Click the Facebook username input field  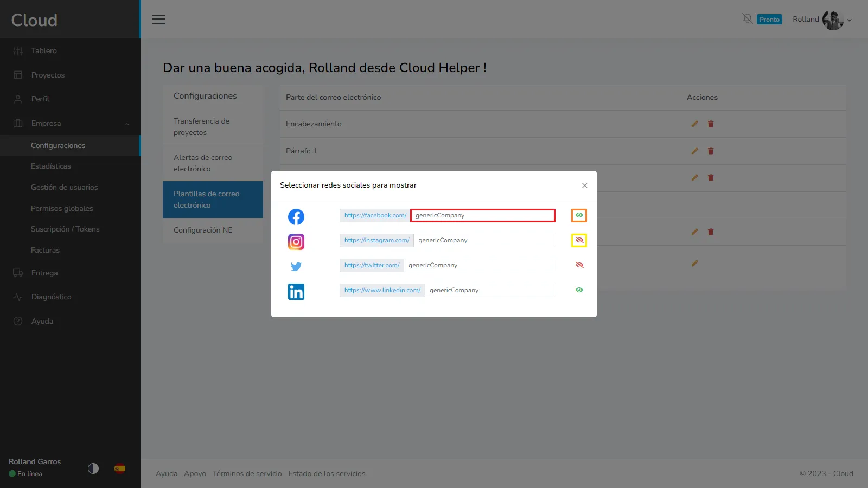(x=483, y=215)
